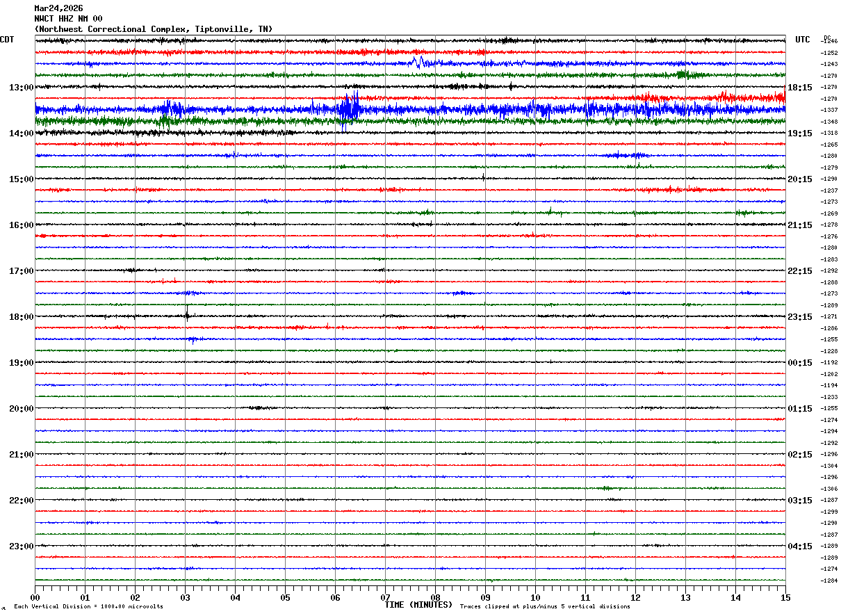Click the 22:15 UTC time label
The width and height of the screenshot is (841, 616).
[800, 271]
